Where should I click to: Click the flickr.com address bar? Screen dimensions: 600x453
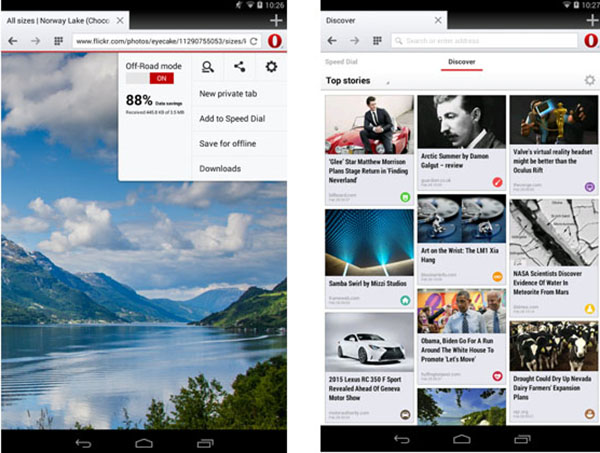(160, 41)
